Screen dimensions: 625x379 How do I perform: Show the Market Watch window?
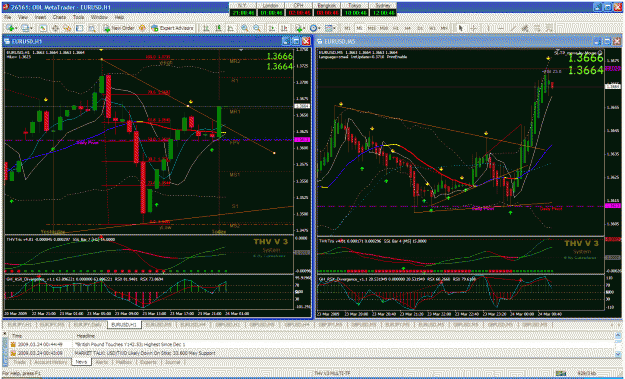point(43,28)
